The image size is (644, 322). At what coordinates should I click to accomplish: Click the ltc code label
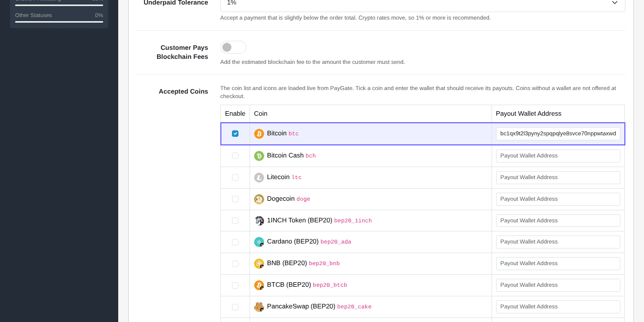[297, 178]
